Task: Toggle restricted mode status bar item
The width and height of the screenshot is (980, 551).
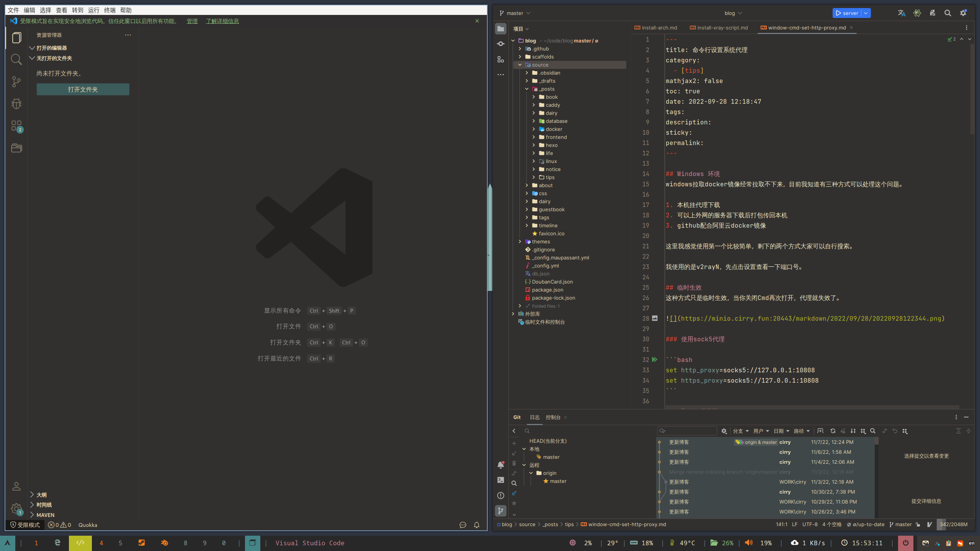Action: 25,525
